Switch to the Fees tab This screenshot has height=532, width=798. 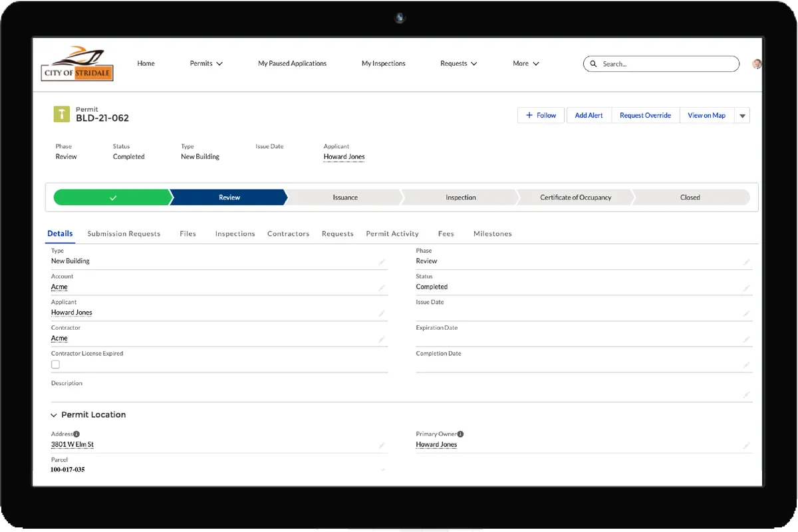coord(446,234)
